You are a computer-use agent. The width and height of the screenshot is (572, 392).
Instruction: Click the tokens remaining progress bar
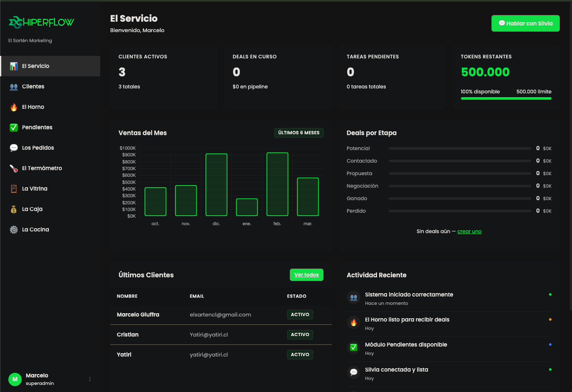coord(506,98)
